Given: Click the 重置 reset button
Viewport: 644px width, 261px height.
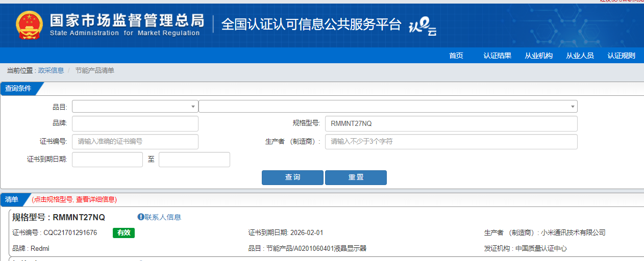Looking at the screenshot, I should point(356,177).
